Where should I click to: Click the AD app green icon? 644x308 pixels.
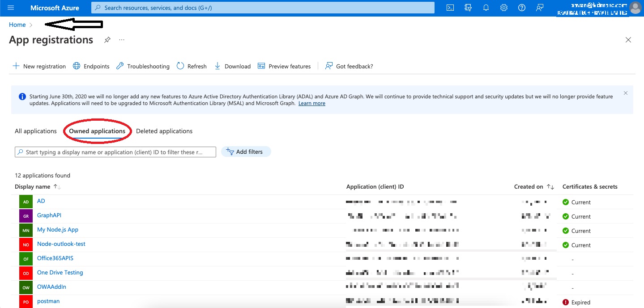(x=26, y=202)
